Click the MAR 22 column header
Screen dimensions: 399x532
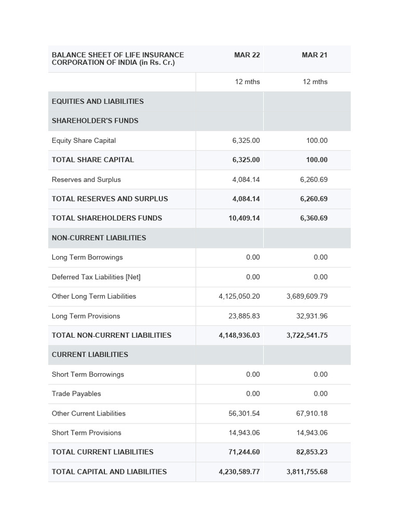(x=247, y=55)
